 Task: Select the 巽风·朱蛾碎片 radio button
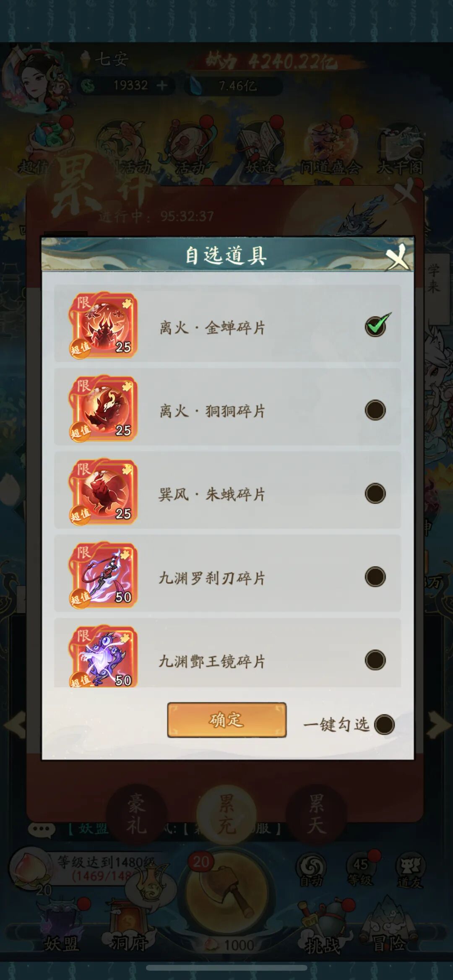(x=375, y=493)
